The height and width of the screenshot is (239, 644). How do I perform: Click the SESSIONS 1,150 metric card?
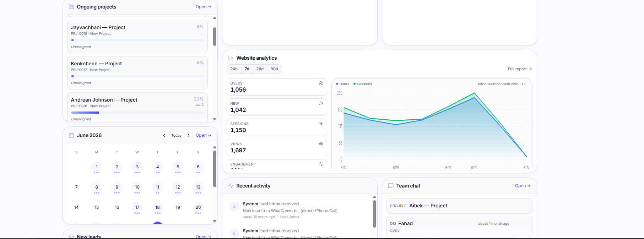(x=277, y=127)
